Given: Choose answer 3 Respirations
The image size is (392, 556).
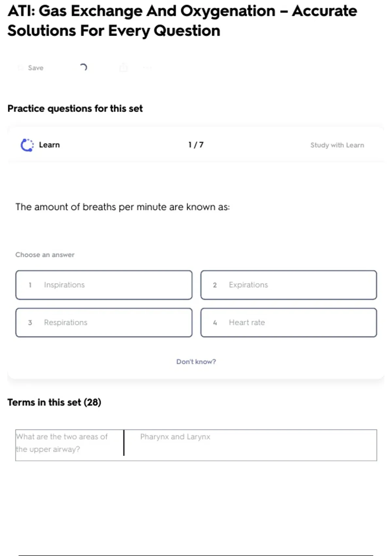Looking at the screenshot, I should (104, 322).
